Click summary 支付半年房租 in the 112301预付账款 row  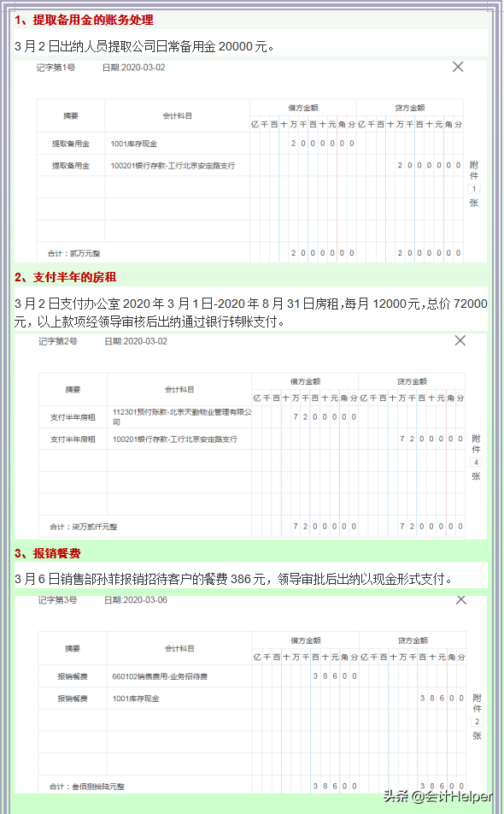click(x=73, y=417)
